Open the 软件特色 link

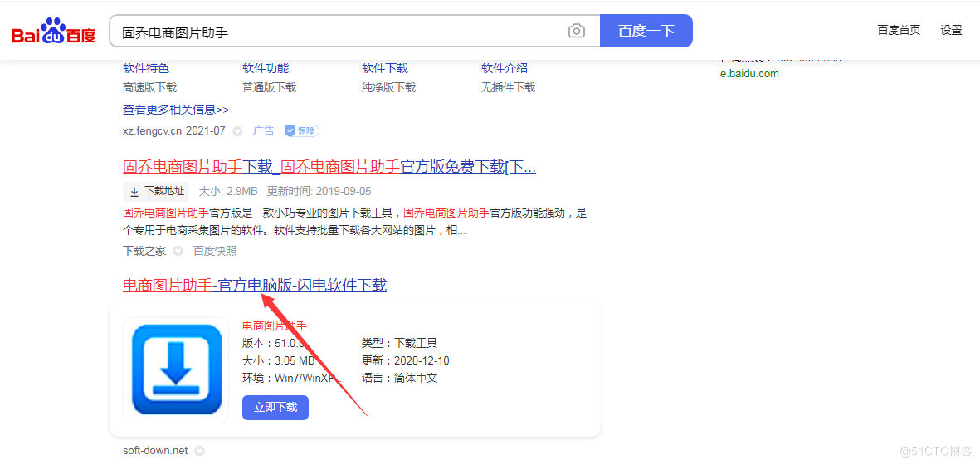click(146, 68)
